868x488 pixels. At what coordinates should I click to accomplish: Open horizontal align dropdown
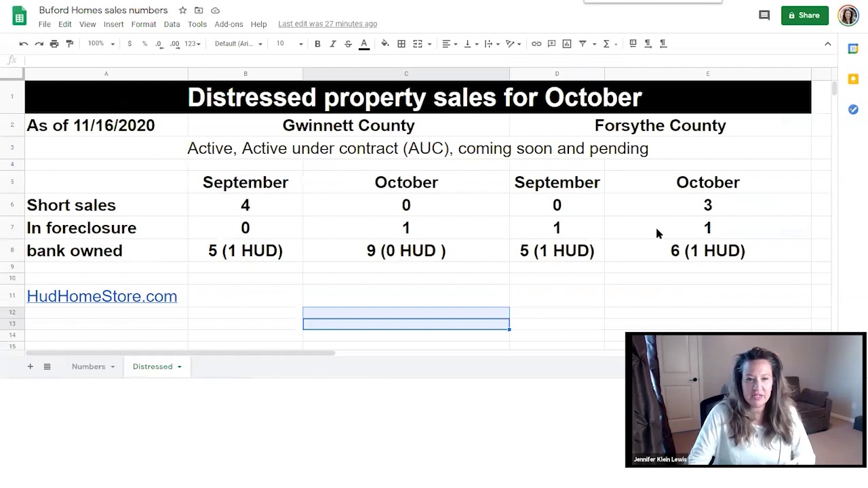(x=450, y=43)
